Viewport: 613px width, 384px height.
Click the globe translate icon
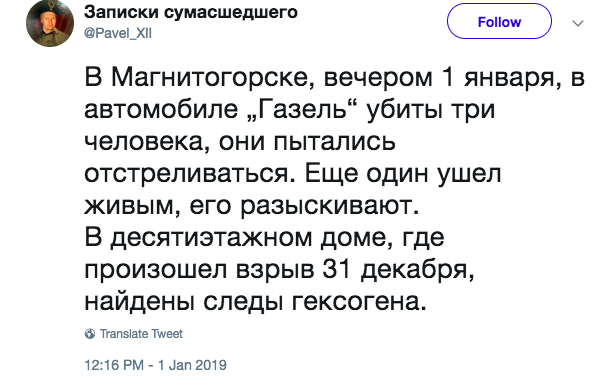click(x=90, y=334)
